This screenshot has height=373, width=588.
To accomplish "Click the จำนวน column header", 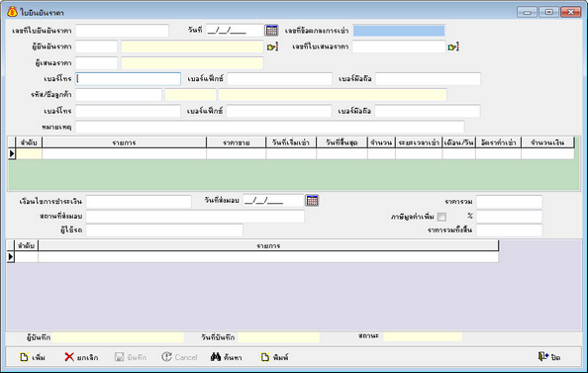I will tap(381, 142).
